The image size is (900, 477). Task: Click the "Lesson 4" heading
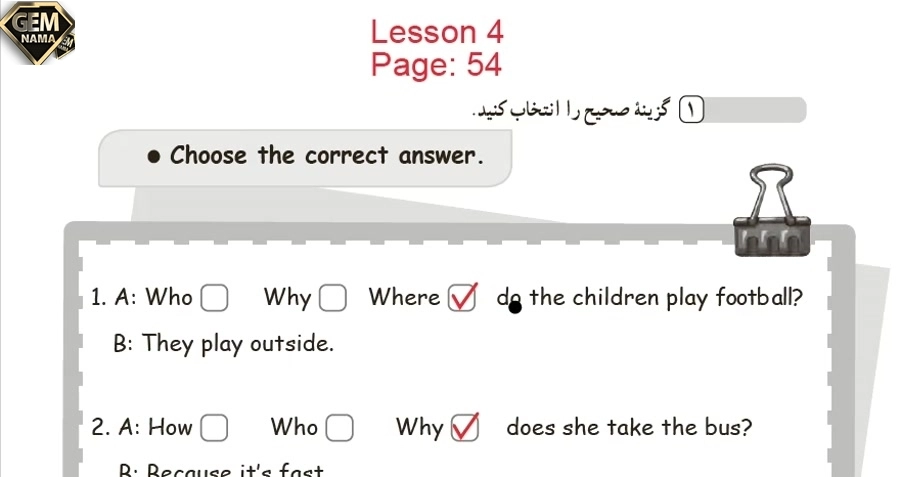pos(437,31)
